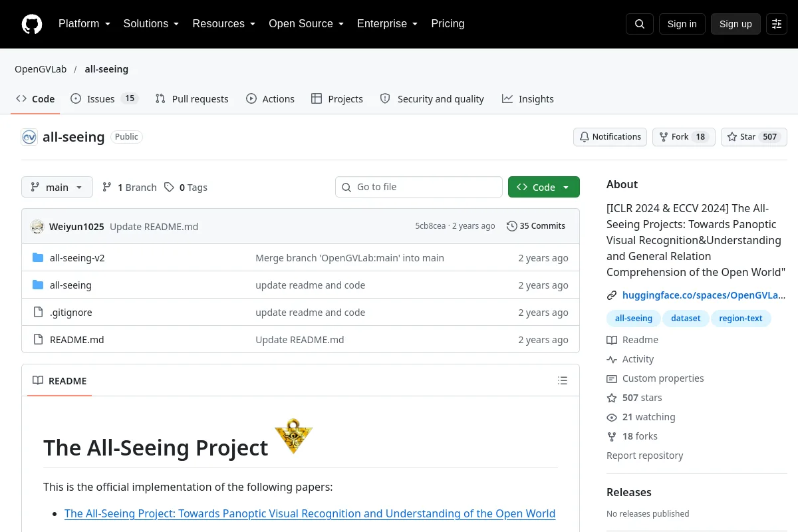Select the tag icon beside 0 Tags

170,188
